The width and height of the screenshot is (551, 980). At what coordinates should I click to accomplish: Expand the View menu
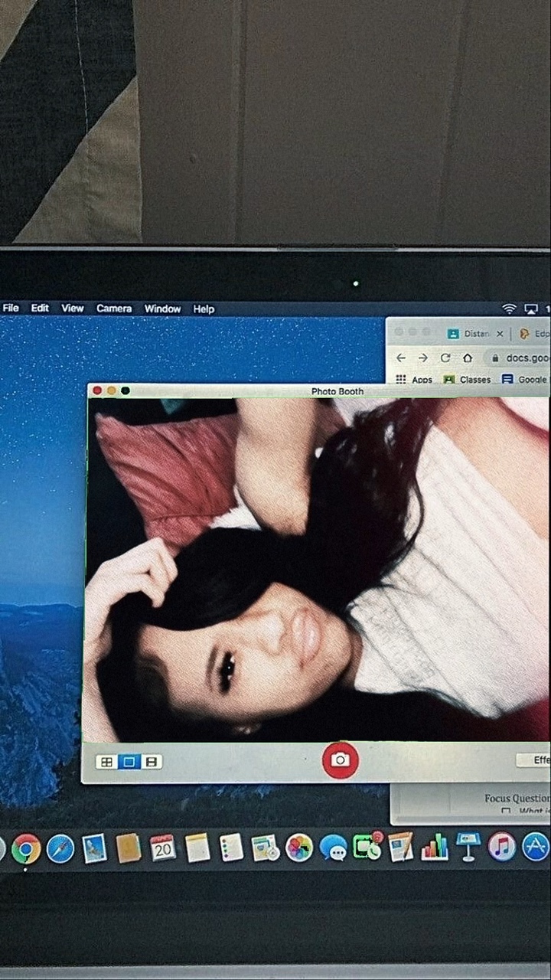(73, 309)
